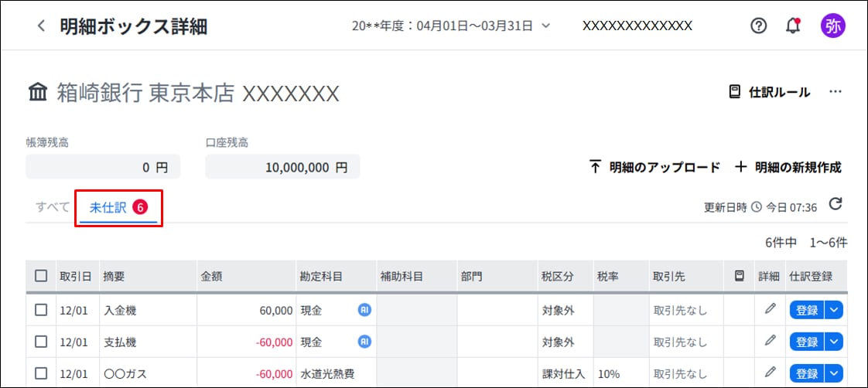Open the three-dot more options menu
The height and width of the screenshot is (388, 868).
(835, 92)
